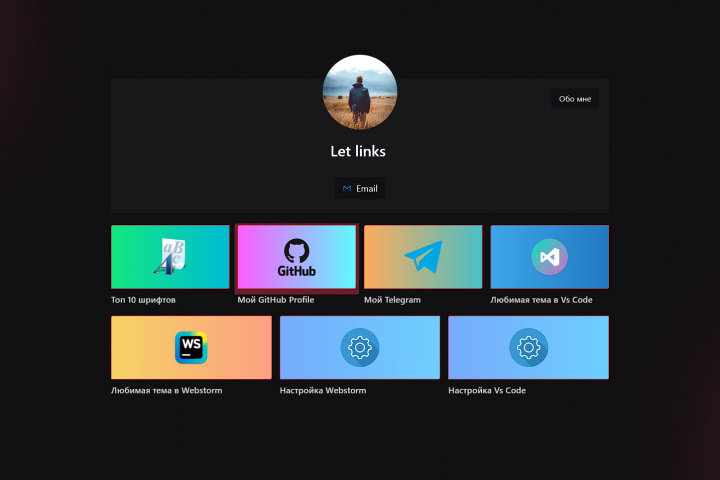Click the Telegram paper plane icon
The image size is (720, 480).
point(423,256)
